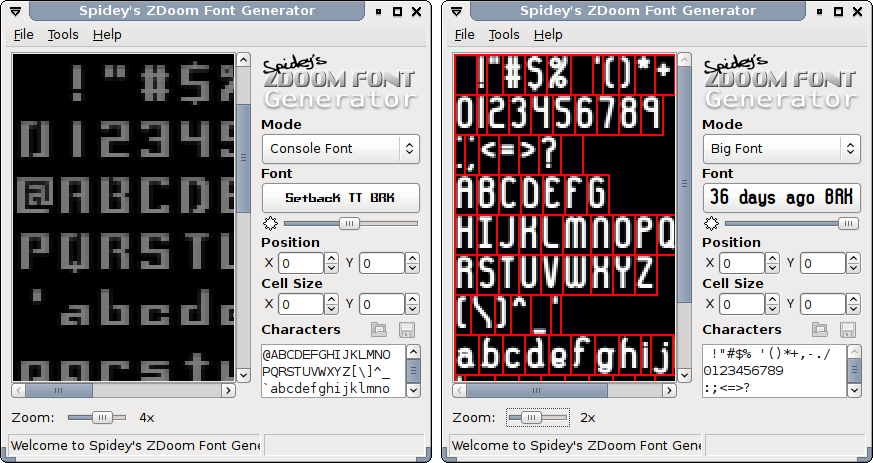Viewport: 873px width, 463px height.
Task: Click window menu icon of right window
Action: (x=458, y=12)
